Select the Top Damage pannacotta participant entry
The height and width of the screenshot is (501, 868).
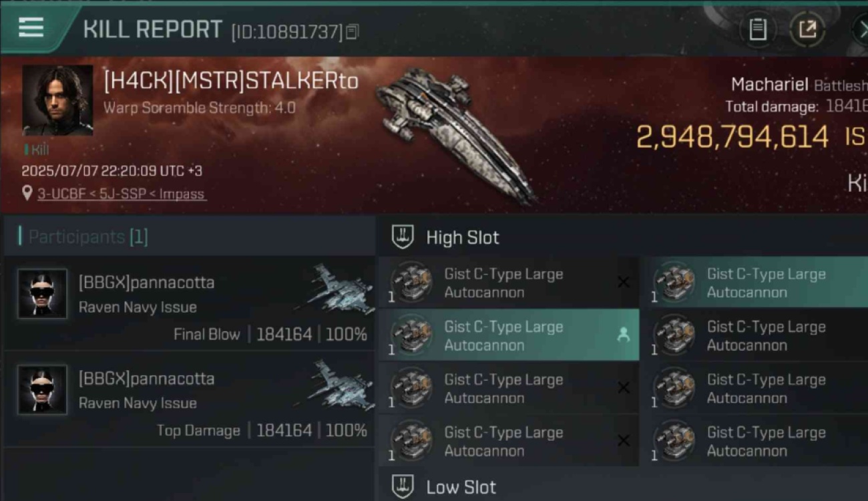click(189, 399)
